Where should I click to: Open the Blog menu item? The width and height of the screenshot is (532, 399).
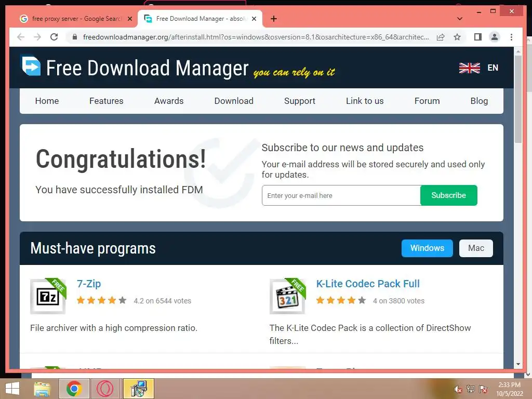click(479, 101)
